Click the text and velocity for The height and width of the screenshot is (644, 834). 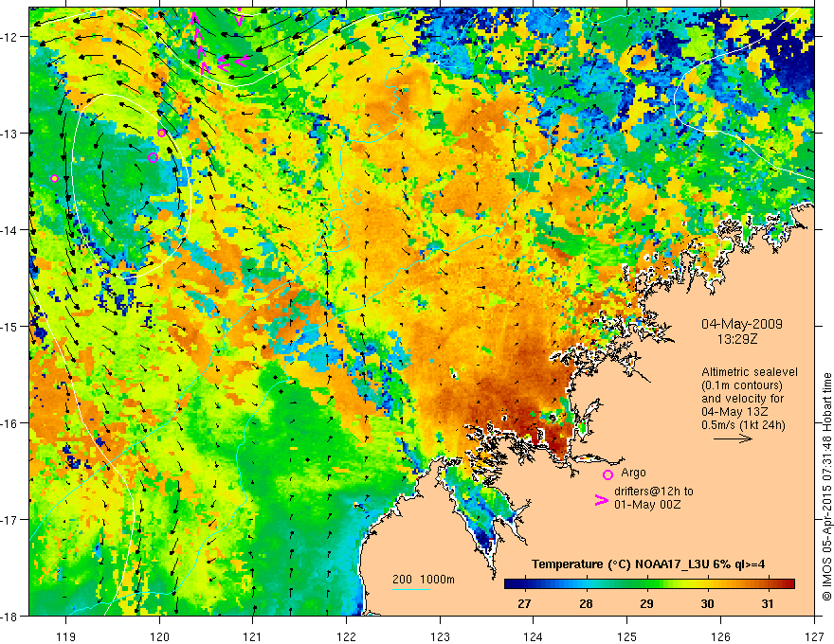pos(742,399)
